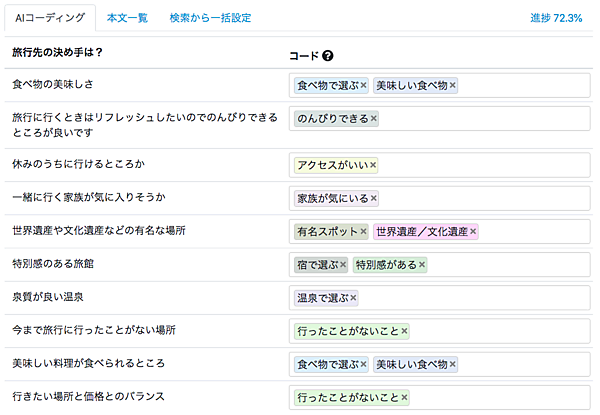
Task: Select the AIコーディング tab
Action: pos(49,18)
